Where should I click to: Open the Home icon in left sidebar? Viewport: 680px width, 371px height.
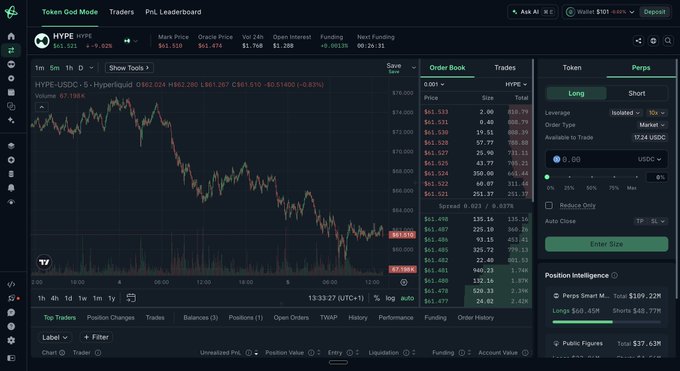tap(11, 36)
